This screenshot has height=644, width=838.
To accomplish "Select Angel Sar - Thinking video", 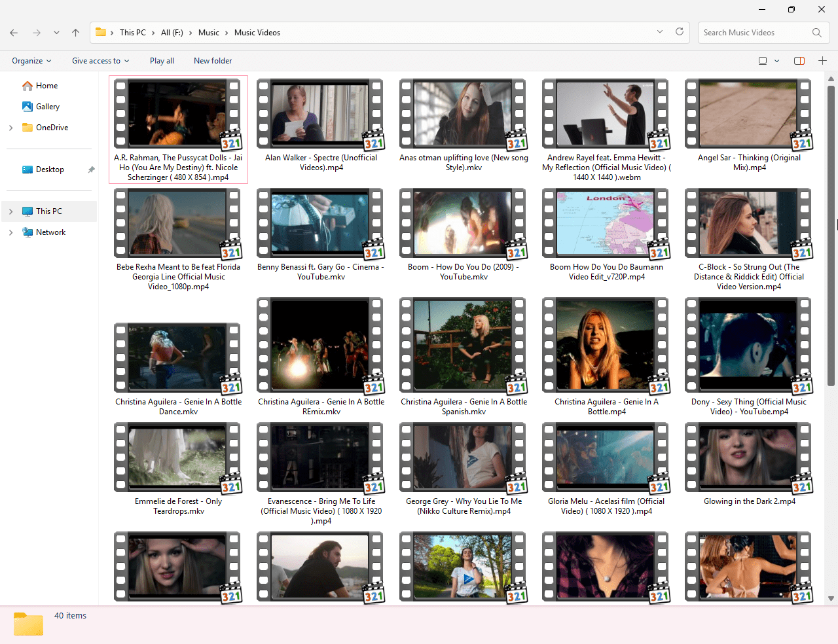I will point(749,125).
